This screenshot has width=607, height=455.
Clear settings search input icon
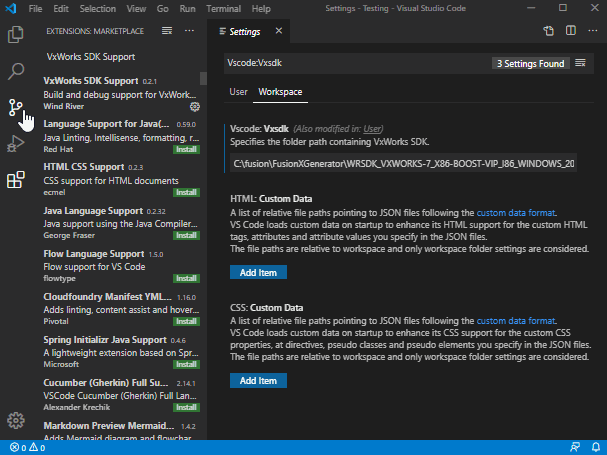point(580,63)
